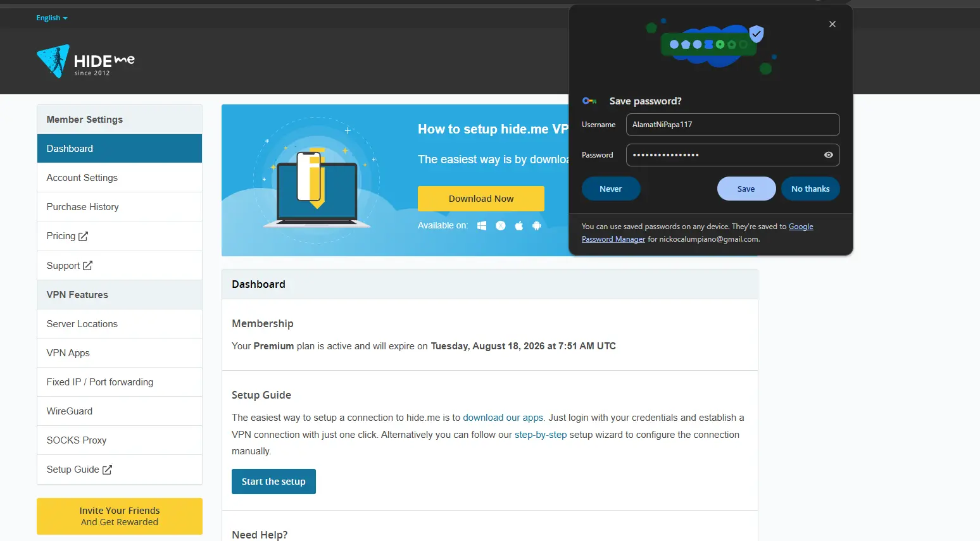Open SOCKS Proxy settings
Viewport: 980px width, 541px height.
tap(120, 440)
